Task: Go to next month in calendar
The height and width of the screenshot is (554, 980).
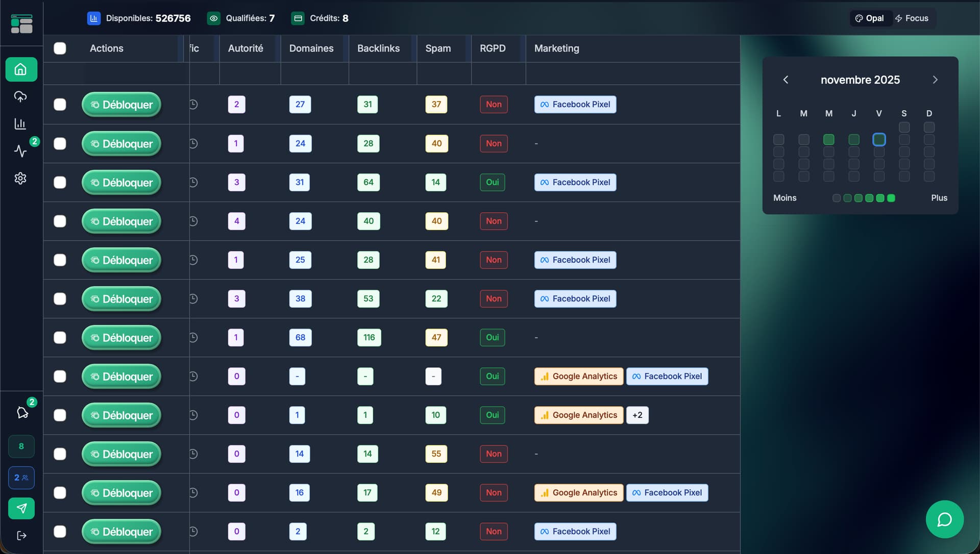Action: click(935, 80)
